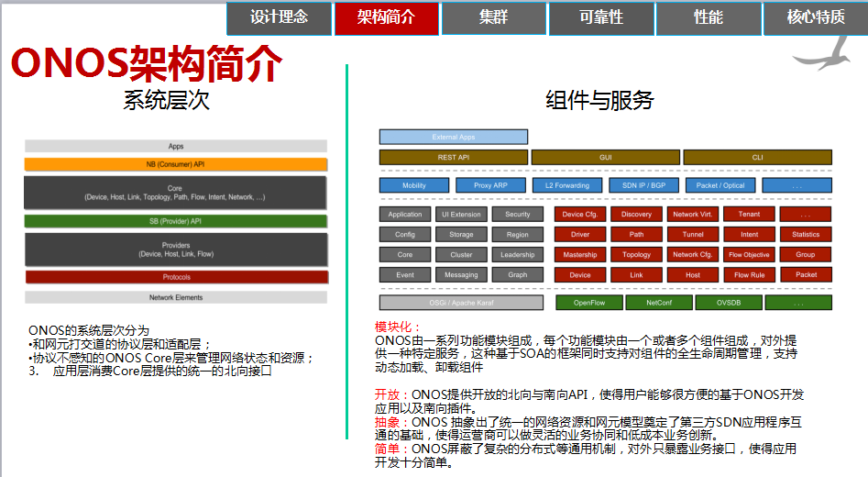
Task: Select the NetConf box
Action: (659, 303)
